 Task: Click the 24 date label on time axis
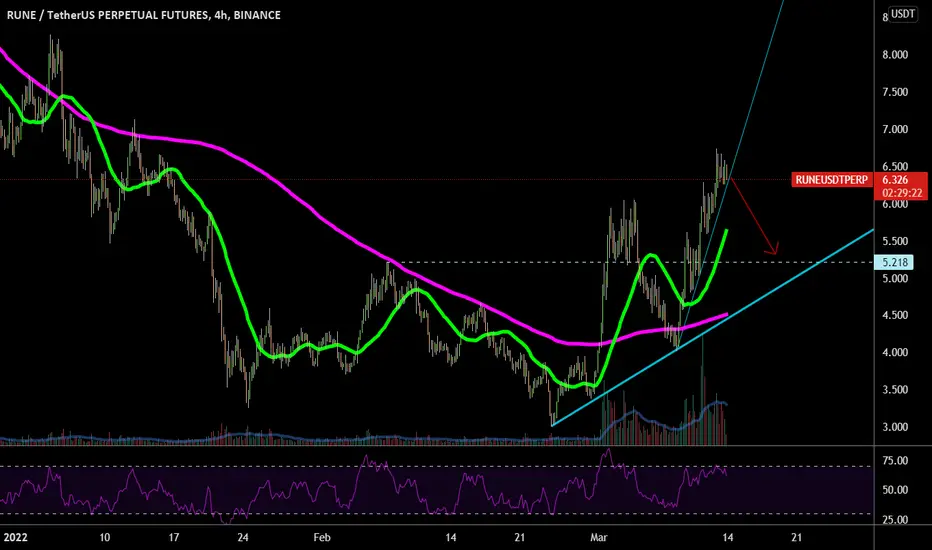[243, 538]
